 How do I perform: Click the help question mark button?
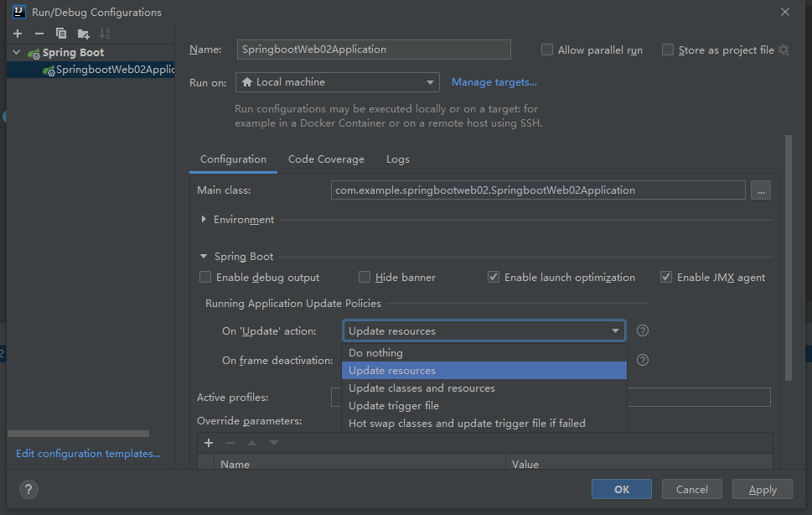pos(28,489)
